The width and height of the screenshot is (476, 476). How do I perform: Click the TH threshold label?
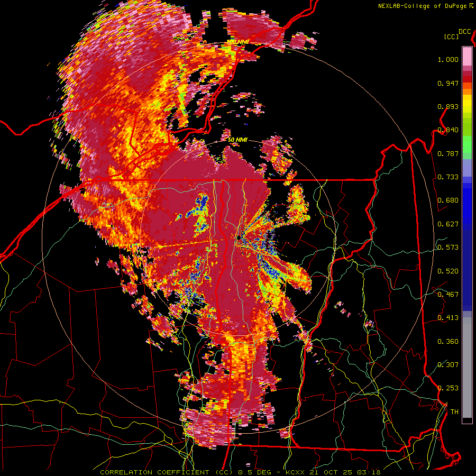454,411
